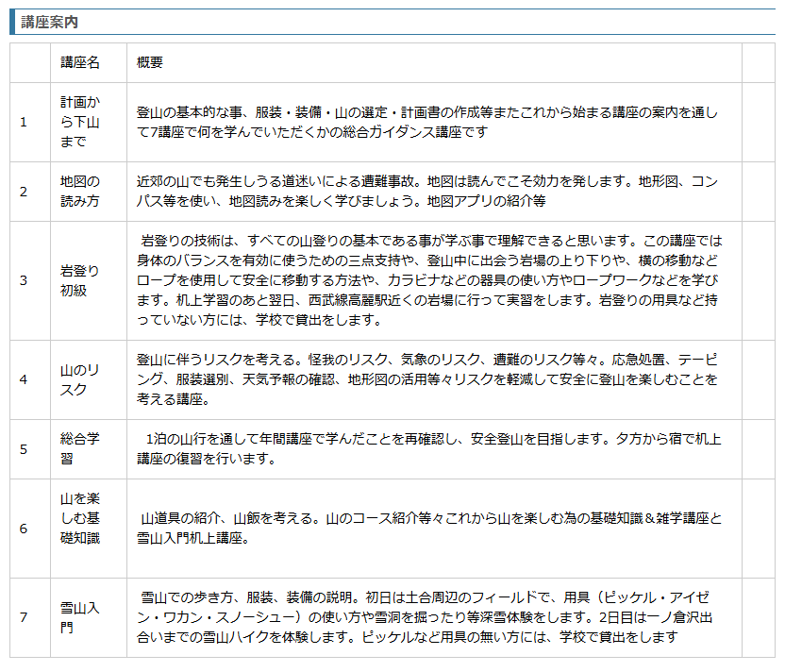Image resolution: width=785 pixels, height=672 pixels.
Task: Select the 計画から下山まで course name cell
Action: [x=80, y=122]
